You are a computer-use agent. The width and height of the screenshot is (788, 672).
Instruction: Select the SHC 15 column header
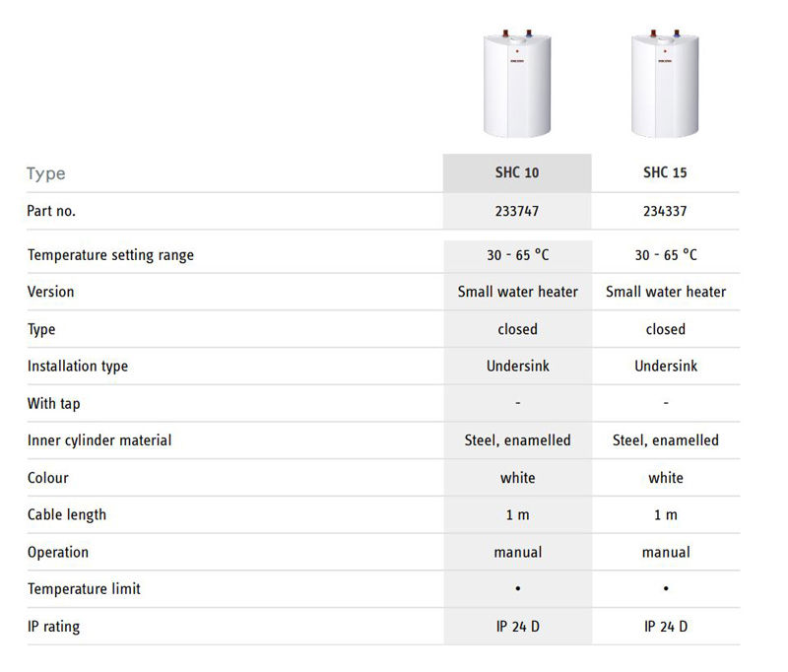click(x=665, y=172)
